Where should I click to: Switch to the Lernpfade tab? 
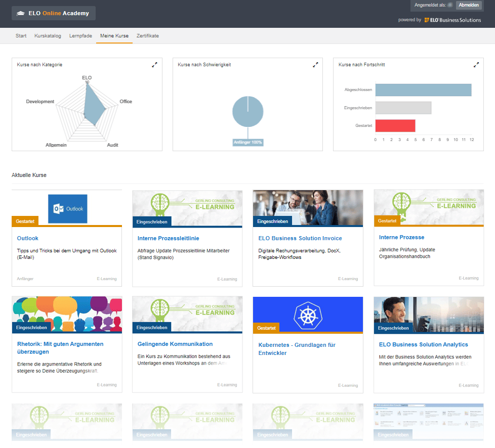[80, 36]
